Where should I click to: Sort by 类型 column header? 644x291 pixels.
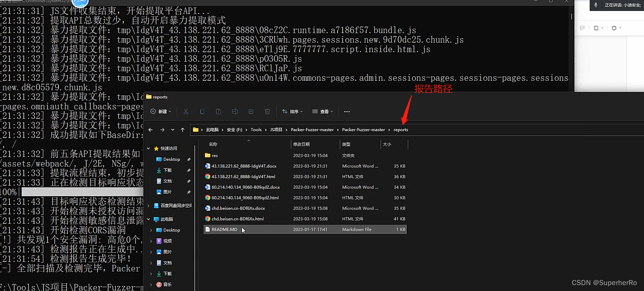point(346,144)
